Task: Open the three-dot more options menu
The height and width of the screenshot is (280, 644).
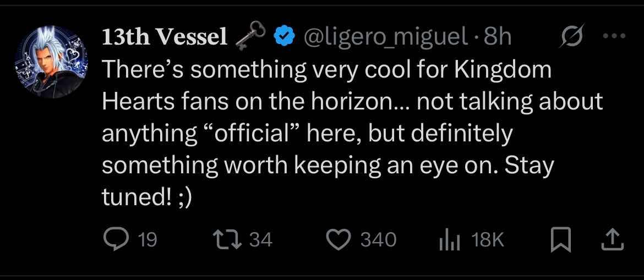Action: coord(614,37)
